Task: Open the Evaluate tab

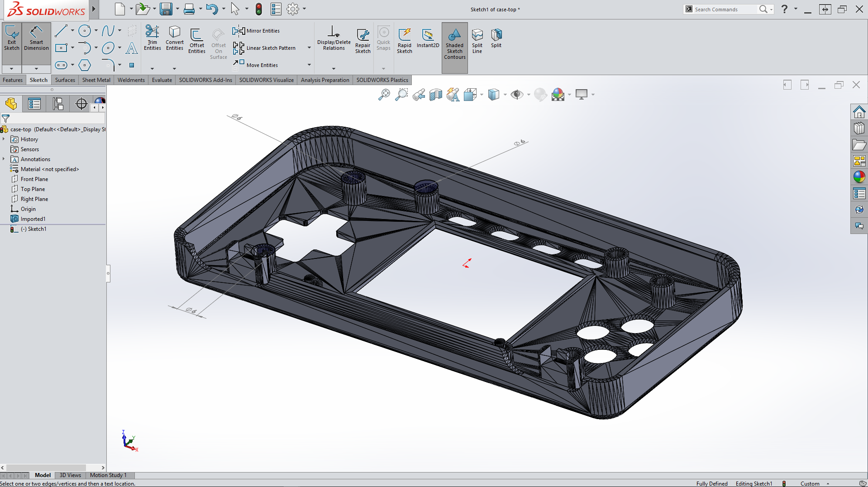Action: (162, 80)
